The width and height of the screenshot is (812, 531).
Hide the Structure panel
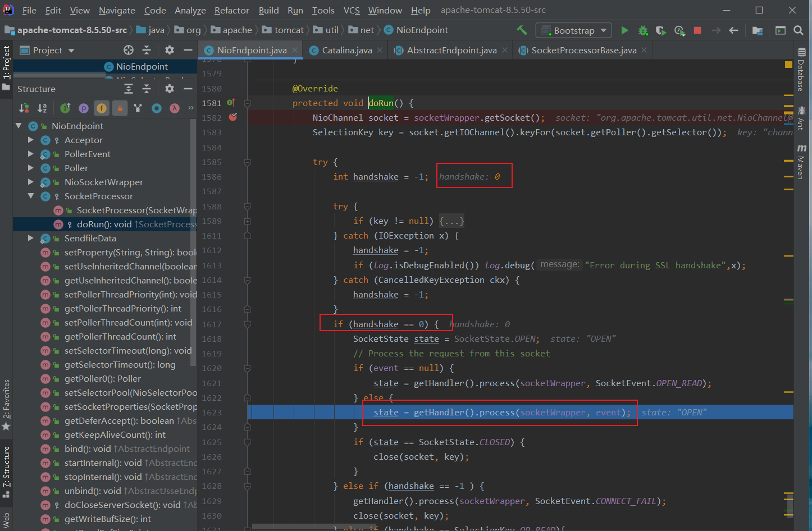click(x=188, y=89)
